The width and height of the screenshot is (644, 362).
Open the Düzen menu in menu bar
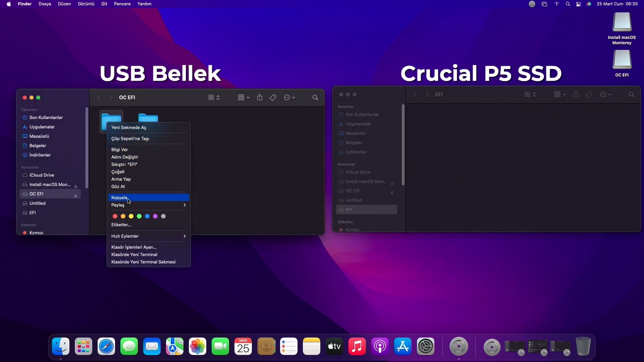point(64,4)
